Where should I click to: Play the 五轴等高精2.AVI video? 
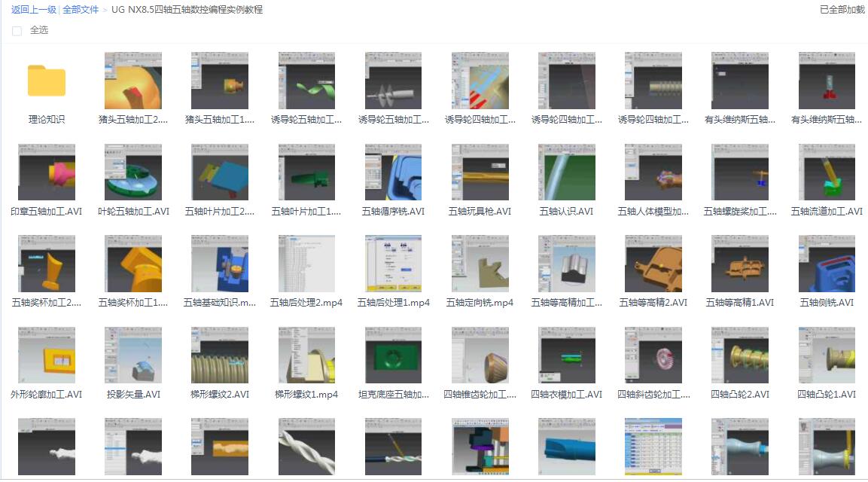pos(653,263)
